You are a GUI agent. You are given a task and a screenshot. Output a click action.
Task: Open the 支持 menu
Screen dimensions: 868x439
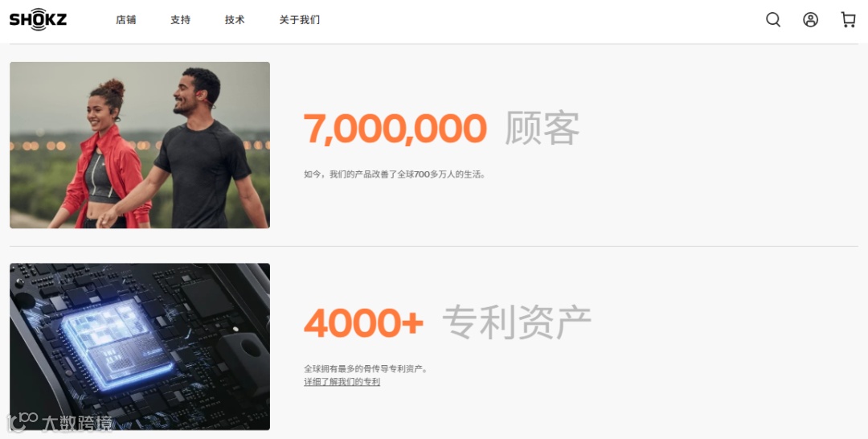(181, 20)
